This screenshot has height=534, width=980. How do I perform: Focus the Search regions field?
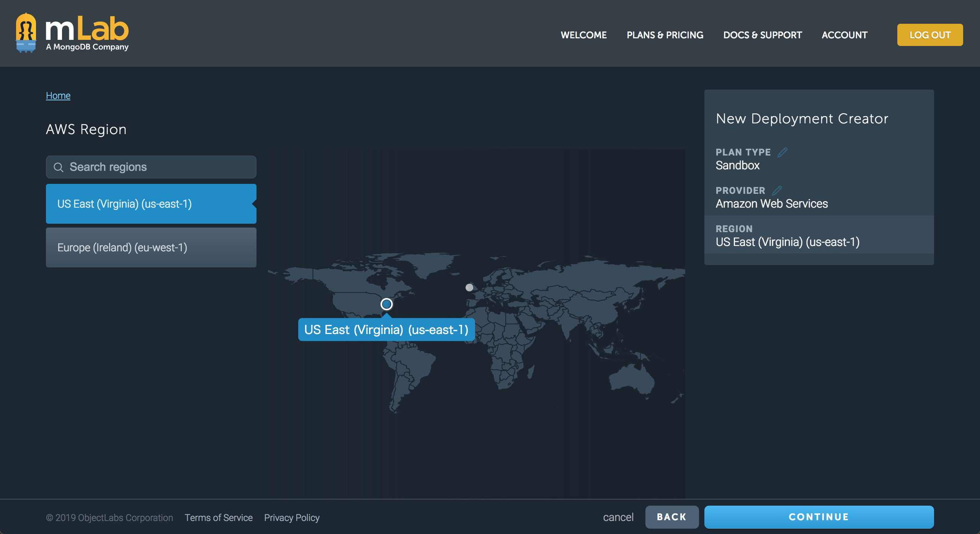point(151,167)
